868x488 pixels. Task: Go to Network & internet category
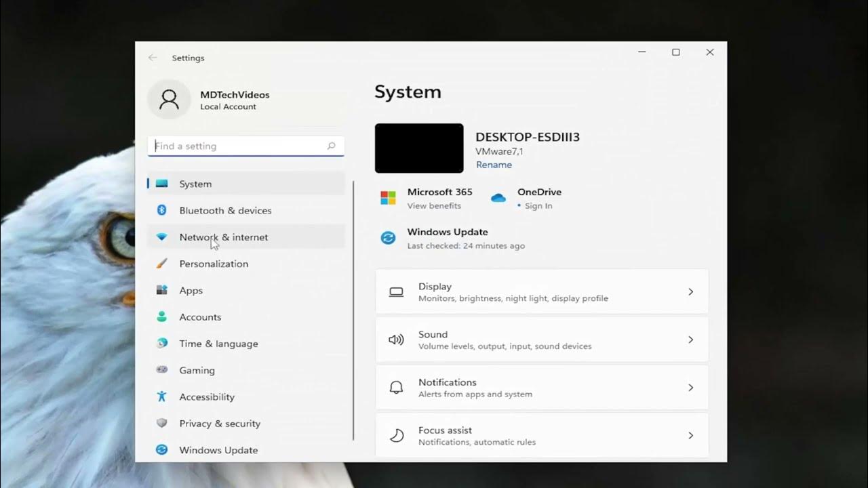click(246, 237)
